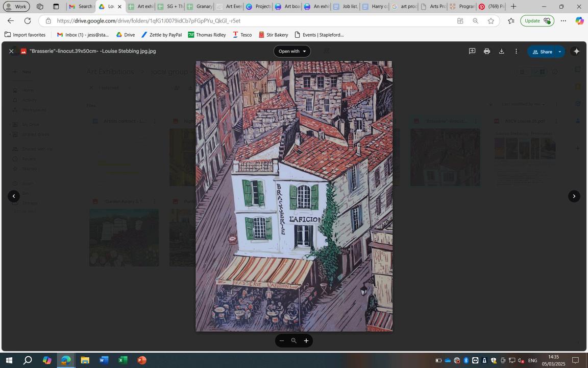Switch to the art prod Google tab
Screen dimensions: 588x368
[x=404, y=6]
